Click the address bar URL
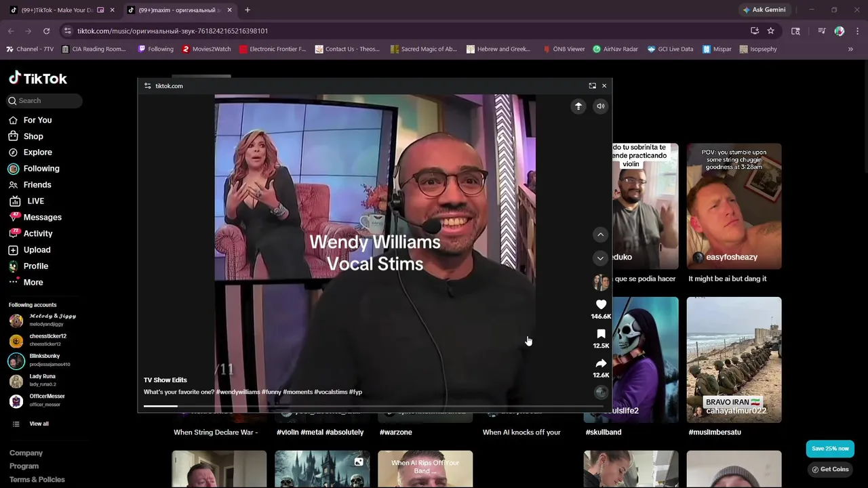The height and width of the screenshot is (488, 868). (x=172, y=31)
